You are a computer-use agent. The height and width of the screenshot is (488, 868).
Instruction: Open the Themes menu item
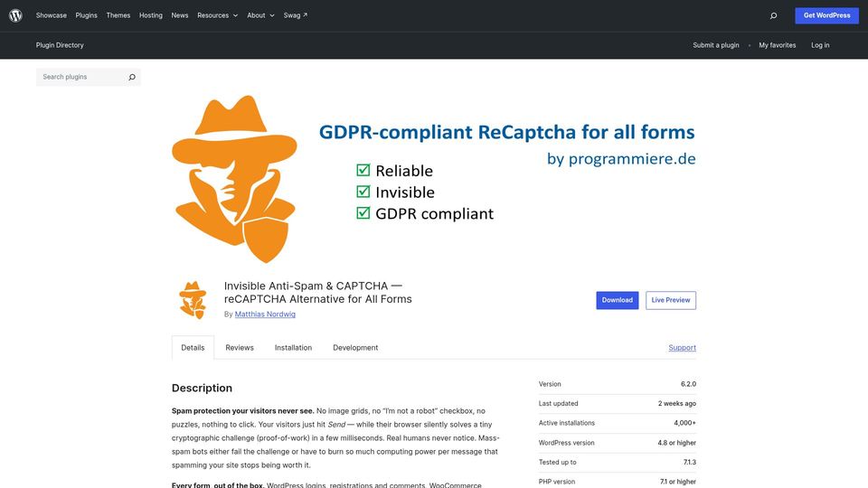(x=118, y=15)
